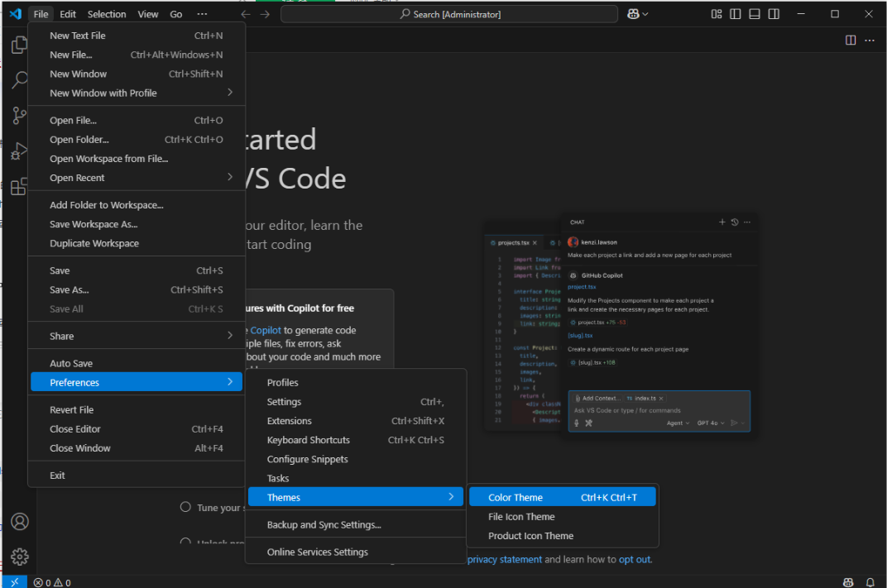Open the File menu
Screen dimensions: 887x588
coord(41,14)
